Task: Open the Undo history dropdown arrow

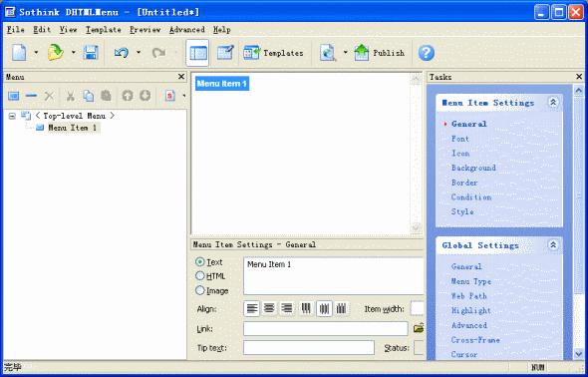Action: pos(139,53)
